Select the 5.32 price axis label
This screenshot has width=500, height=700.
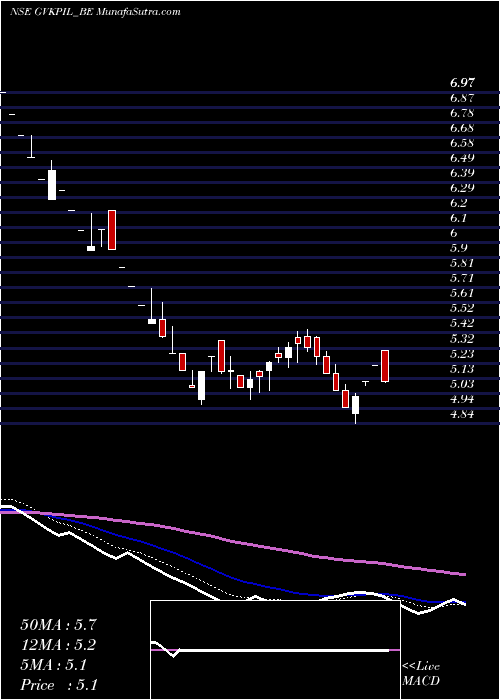tap(462, 339)
